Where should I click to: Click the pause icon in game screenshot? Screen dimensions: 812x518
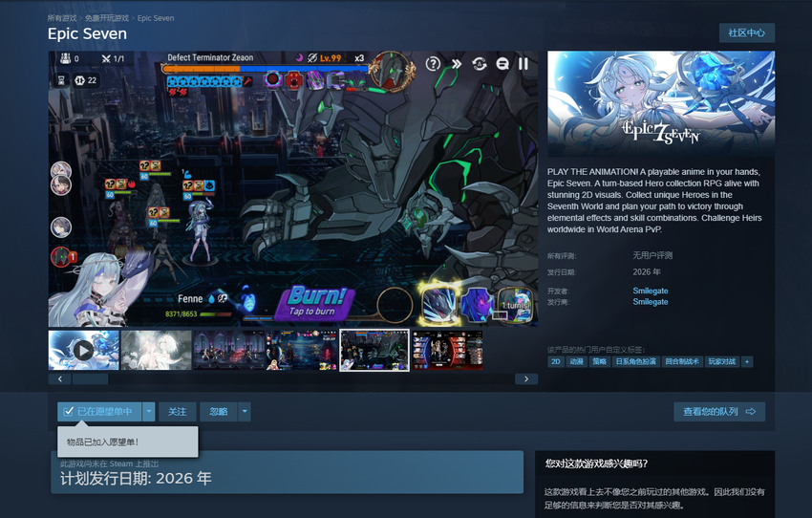pos(524,64)
